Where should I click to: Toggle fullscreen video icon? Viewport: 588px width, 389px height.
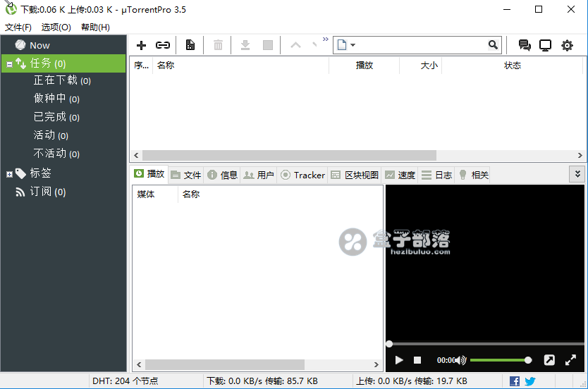(570, 360)
